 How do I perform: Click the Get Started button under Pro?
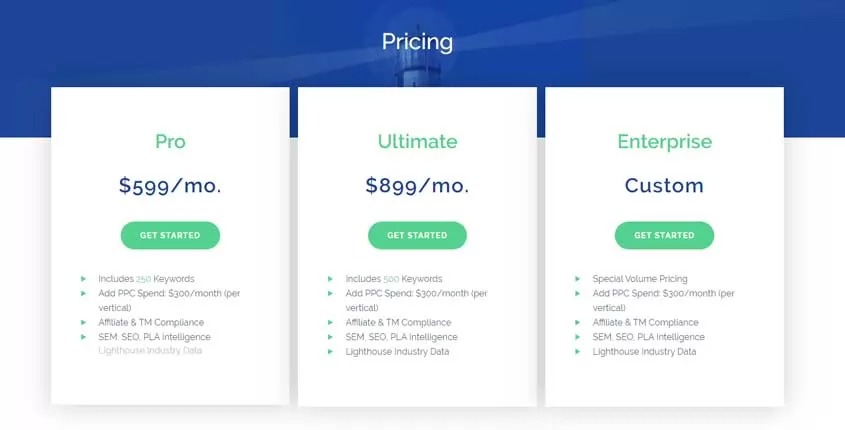[x=170, y=235]
